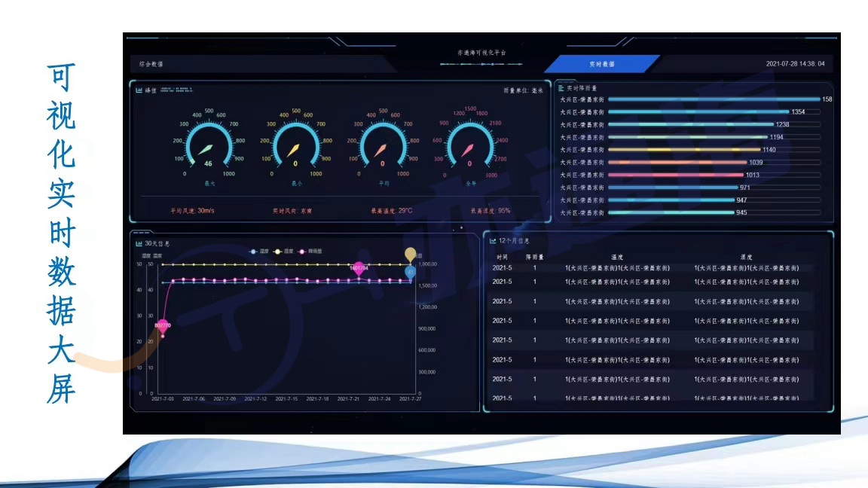This screenshot has height=488, width=868.
Task: Click the 湿度 column header in table
Action: coord(746,258)
